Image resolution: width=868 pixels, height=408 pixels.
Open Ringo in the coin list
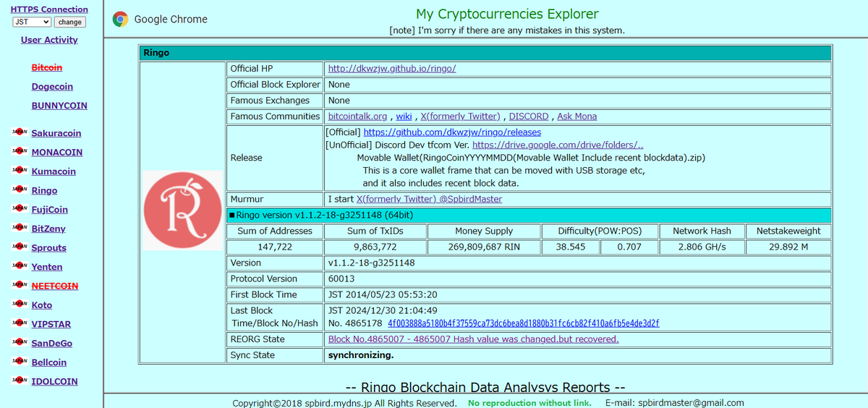(x=44, y=191)
